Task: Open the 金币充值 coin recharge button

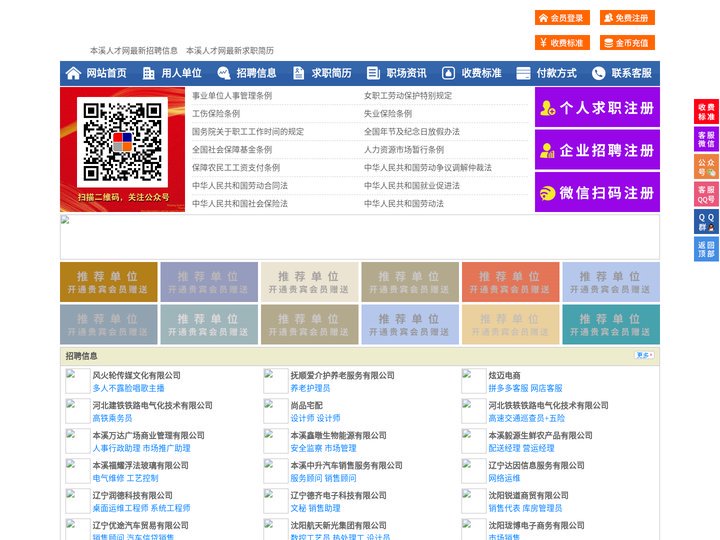Action: tap(627, 43)
